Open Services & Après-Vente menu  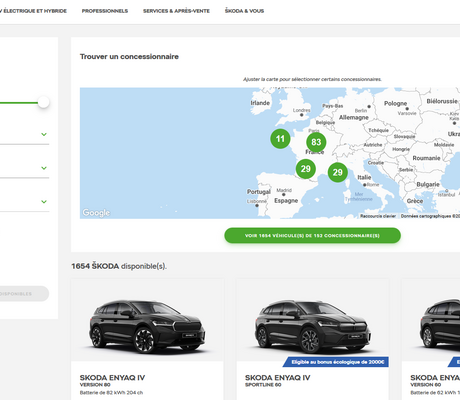point(176,11)
